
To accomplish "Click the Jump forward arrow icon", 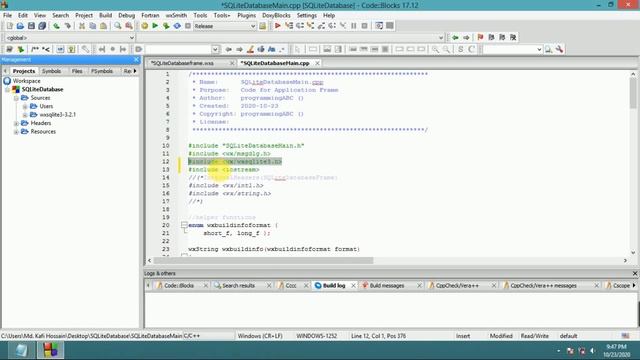I will point(466,38).
